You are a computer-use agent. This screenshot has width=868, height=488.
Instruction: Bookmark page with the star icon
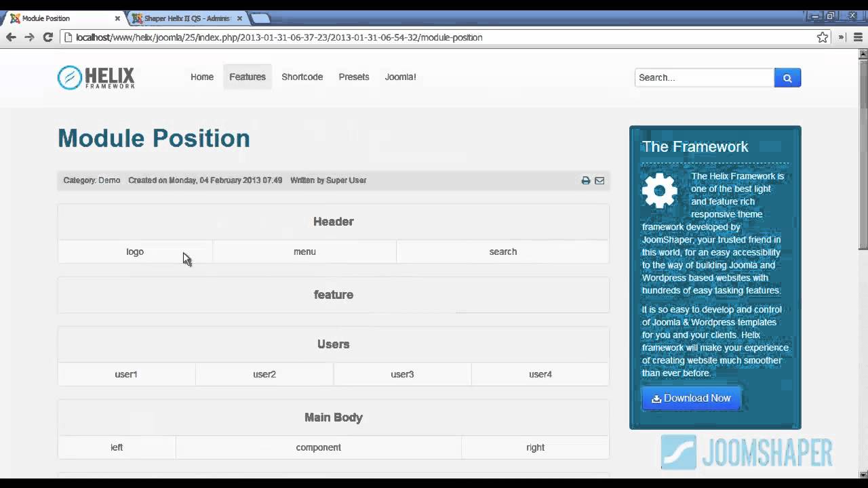pos(823,37)
